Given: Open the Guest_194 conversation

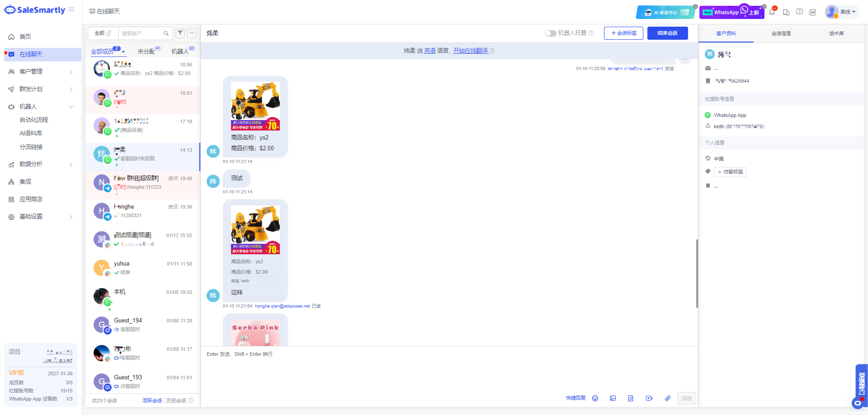Looking at the screenshot, I should (x=143, y=325).
